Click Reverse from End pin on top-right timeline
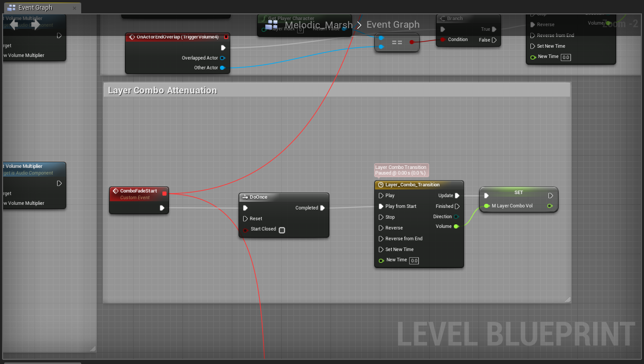This screenshot has width=644, height=364. [x=533, y=35]
